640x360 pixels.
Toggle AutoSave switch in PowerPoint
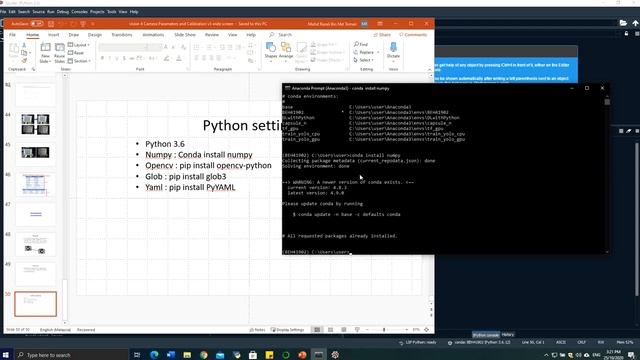tap(36, 24)
